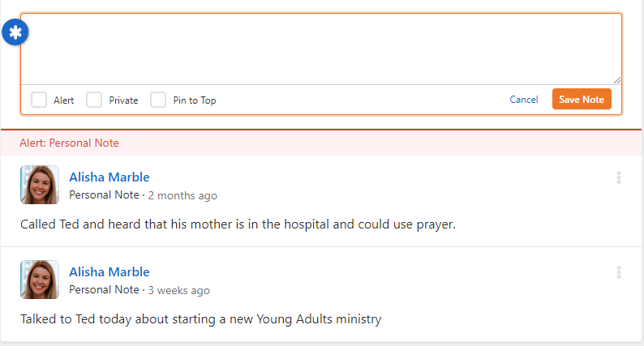The width and height of the screenshot is (644, 346).
Task: Open Alisha Marble name link on second note
Action: (109, 271)
